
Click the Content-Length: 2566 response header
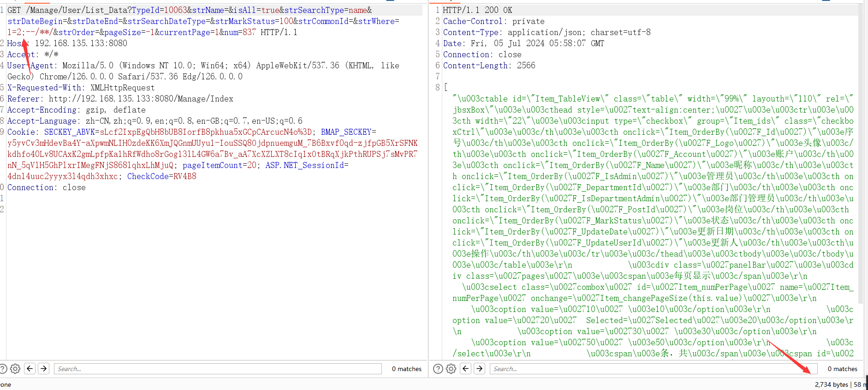coord(489,66)
